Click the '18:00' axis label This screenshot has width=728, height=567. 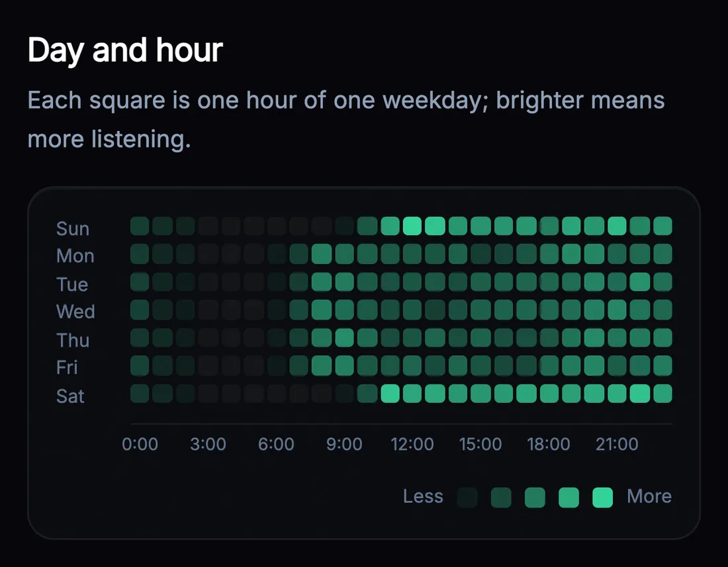click(549, 445)
